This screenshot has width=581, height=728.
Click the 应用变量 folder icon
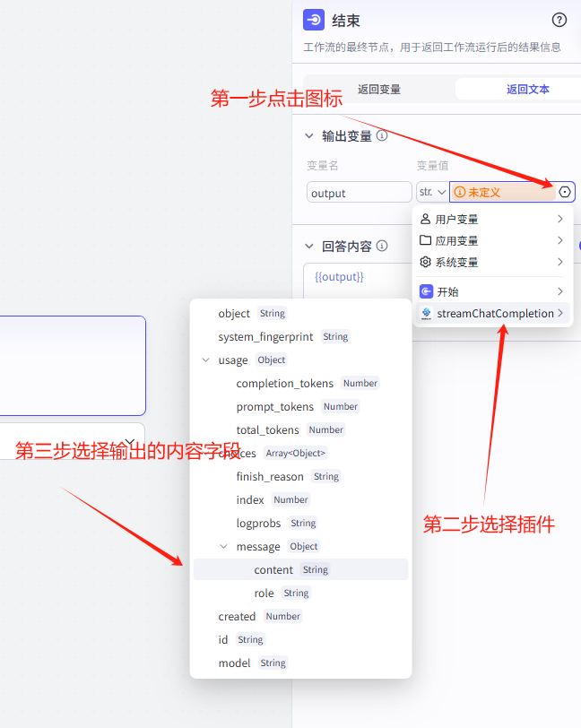[x=425, y=240]
